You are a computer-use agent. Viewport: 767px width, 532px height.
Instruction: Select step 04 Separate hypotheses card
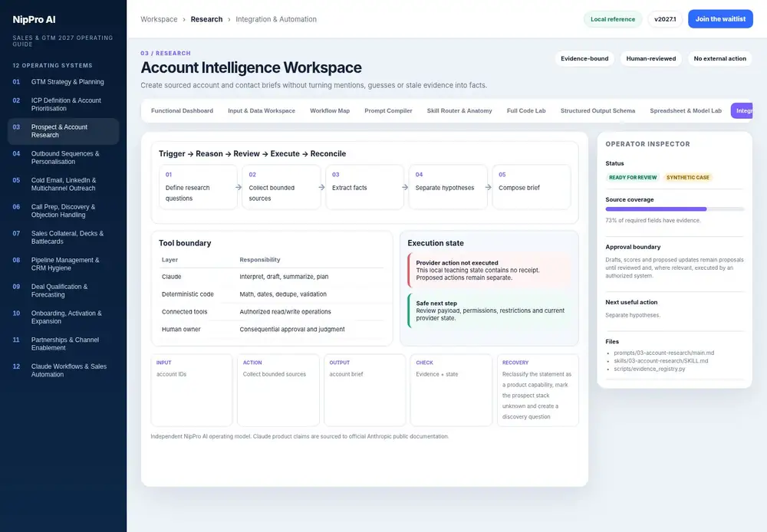pyautogui.click(x=448, y=187)
